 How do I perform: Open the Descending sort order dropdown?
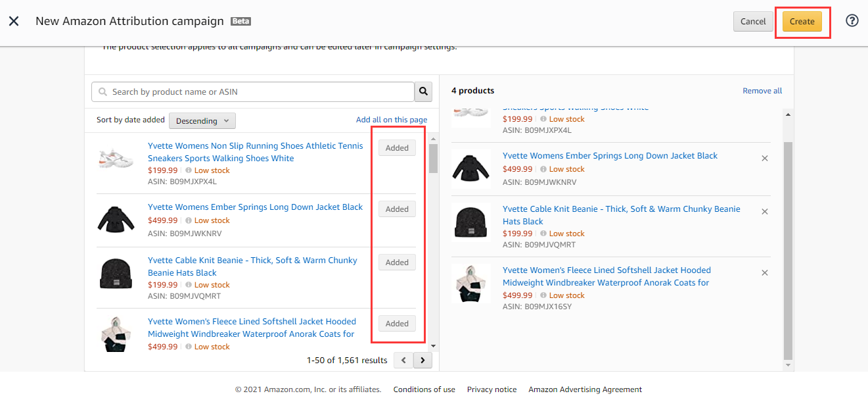(202, 120)
